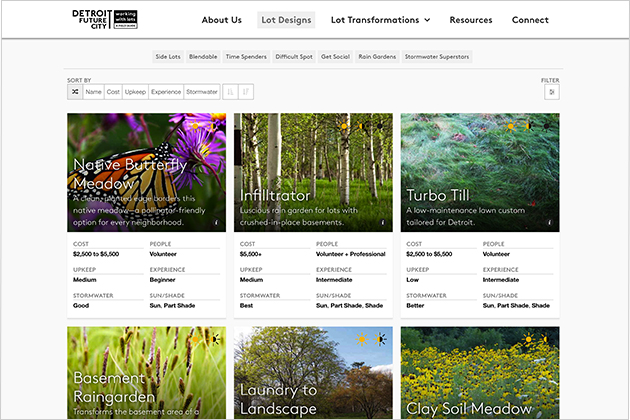Choose ascending sort order icon
The height and width of the screenshot is (420, 630).
click(x=230, y=92)
